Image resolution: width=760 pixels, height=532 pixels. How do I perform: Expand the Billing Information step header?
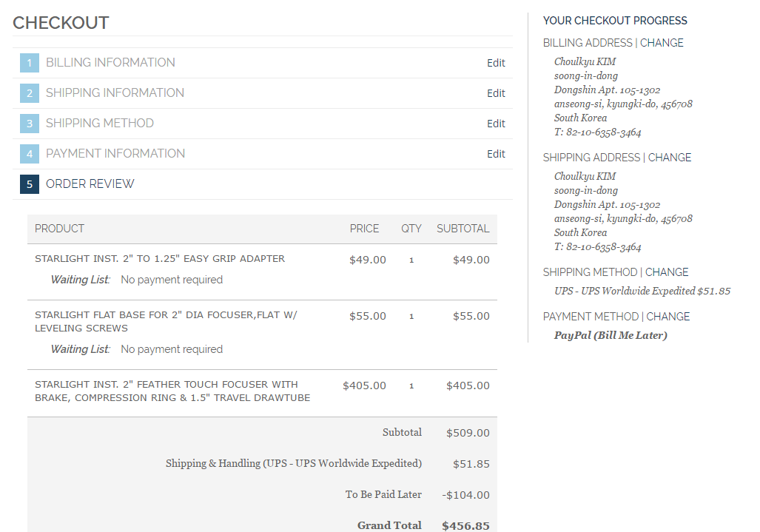tap(110, 63)
